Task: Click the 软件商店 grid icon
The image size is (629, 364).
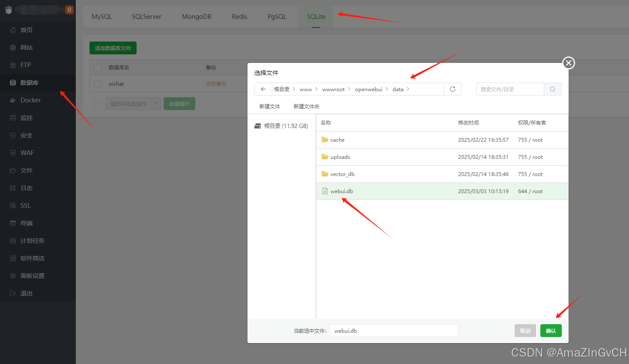Action: [x=13, y=258]
